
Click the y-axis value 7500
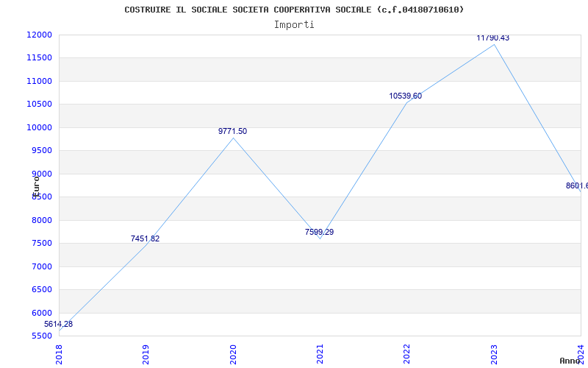[41, 244]
